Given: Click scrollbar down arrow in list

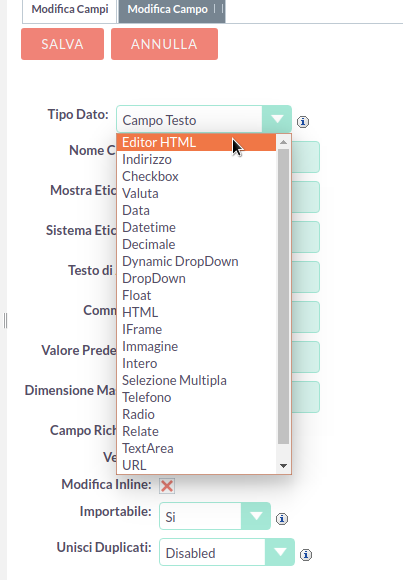Looking at the screenshot, I should click(x=283, y=466).
